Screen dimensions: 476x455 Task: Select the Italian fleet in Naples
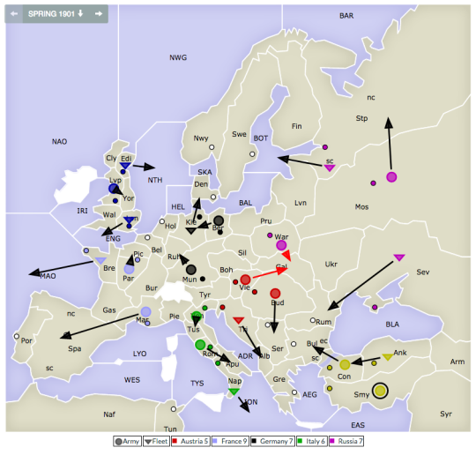pos(234,392)
